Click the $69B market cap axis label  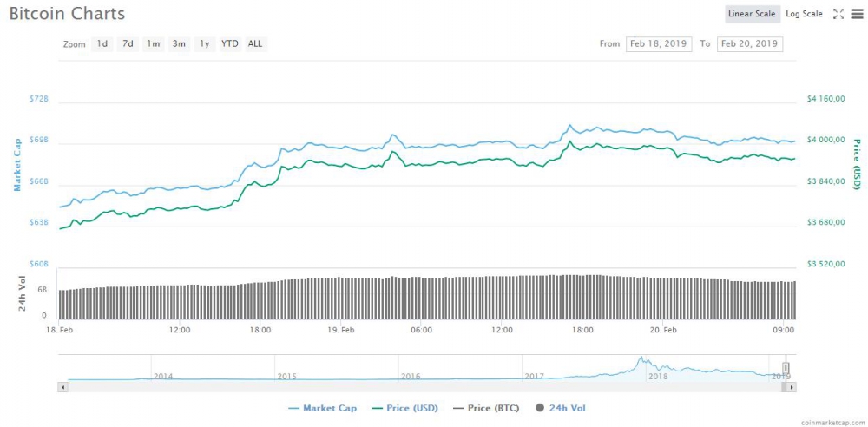[x=39, y=140]
